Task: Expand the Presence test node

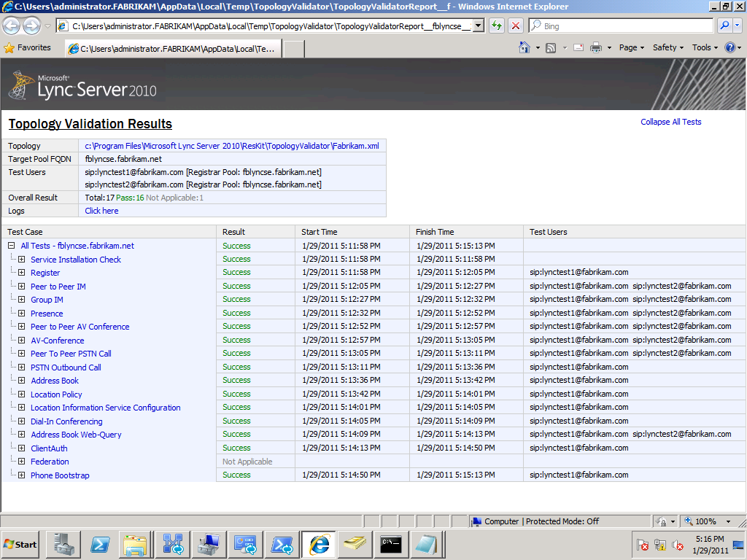Action: [21, 314]
